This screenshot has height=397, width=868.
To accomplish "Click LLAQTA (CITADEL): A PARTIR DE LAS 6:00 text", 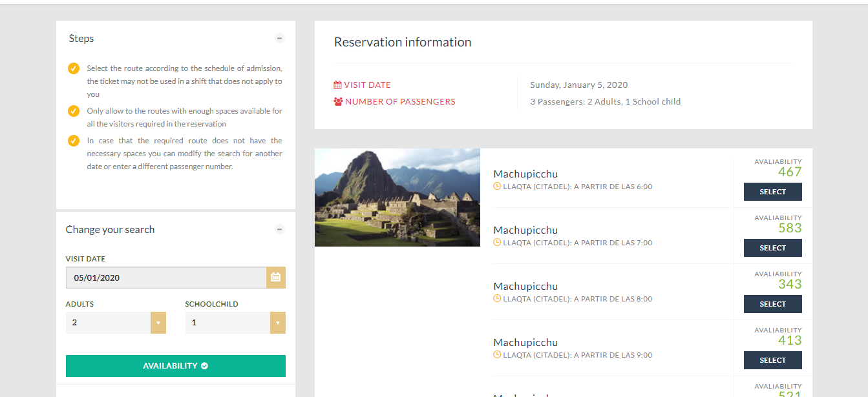I will click(x=578, y=187).
